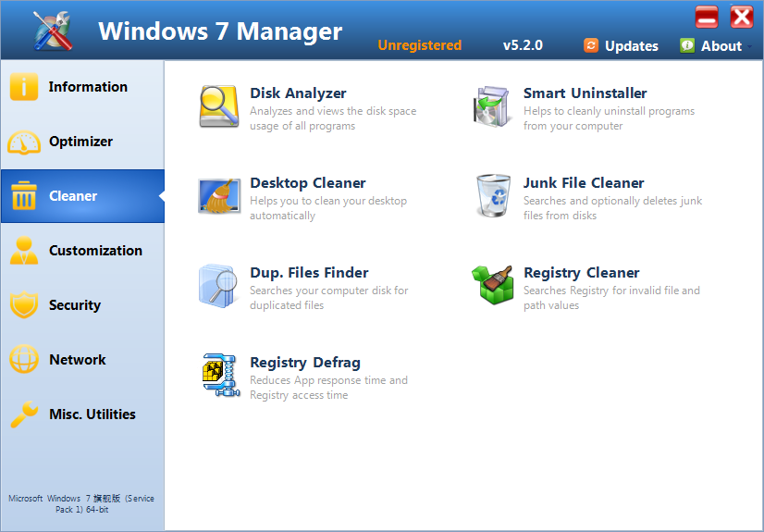Click the Registry Defrag clamp icon
Viewport: 764px width, 532px height.
tap(219, 376)
